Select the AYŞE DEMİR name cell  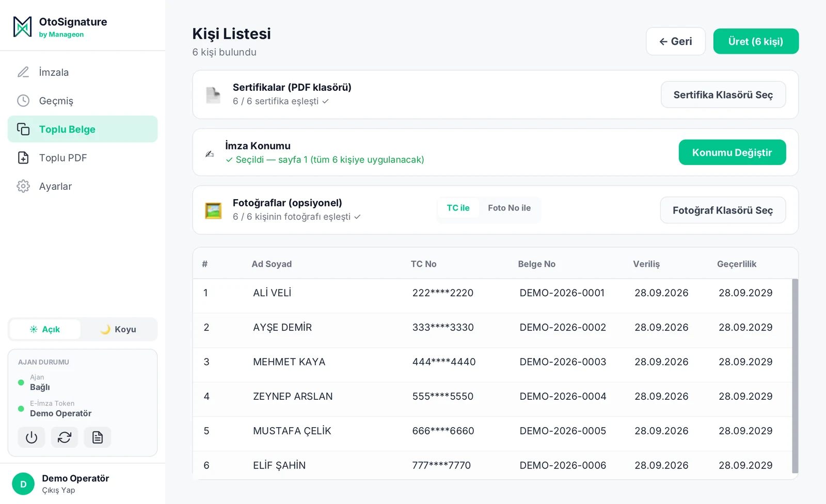coord(282,328)
